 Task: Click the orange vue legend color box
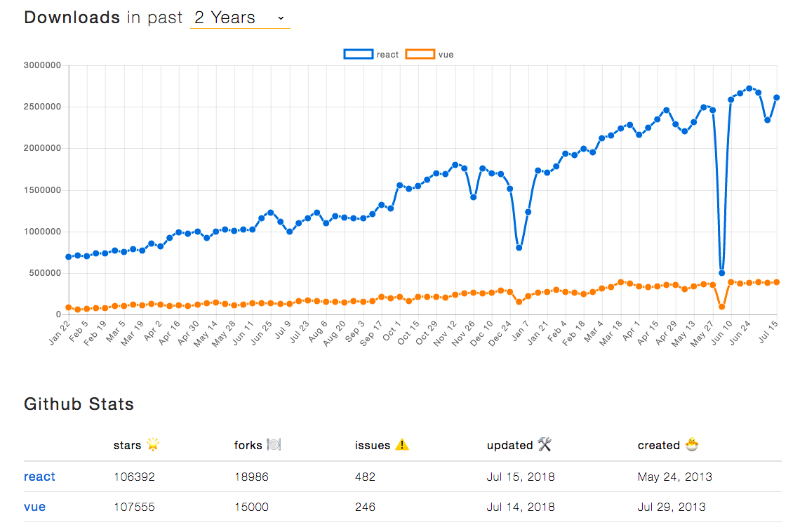pos(421,55)
